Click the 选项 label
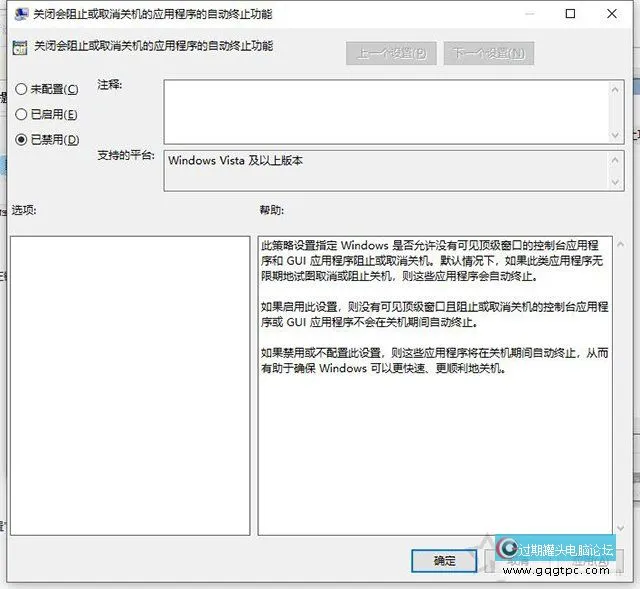The width and height of the screenshot is (640, 589). [24, 210]
